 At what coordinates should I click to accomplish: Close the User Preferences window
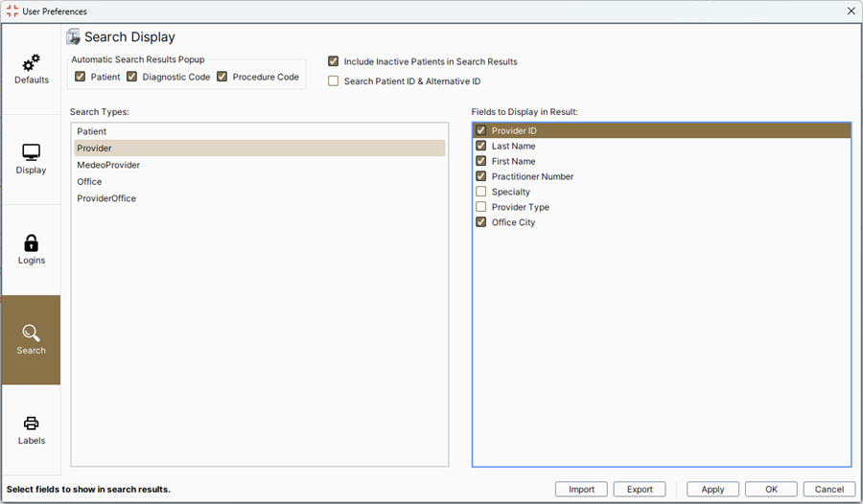(851, 11)
